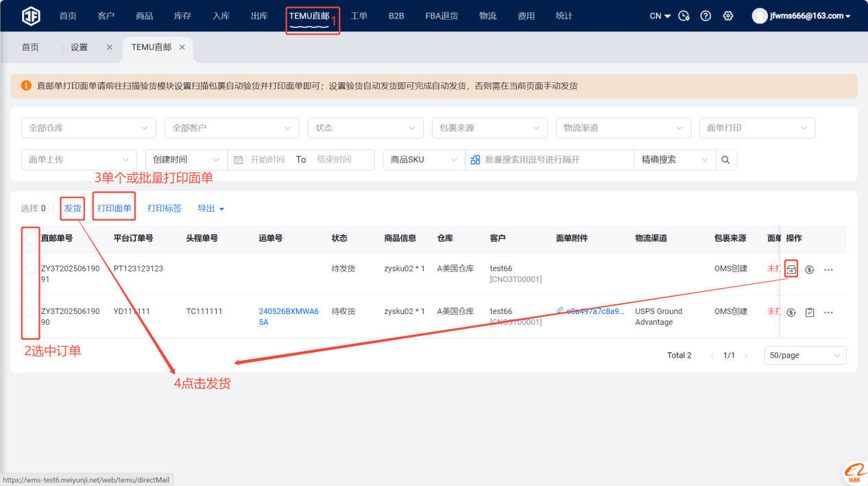
Task: Open the 全部仓库 dropdown
Action: tap(88, 128)
